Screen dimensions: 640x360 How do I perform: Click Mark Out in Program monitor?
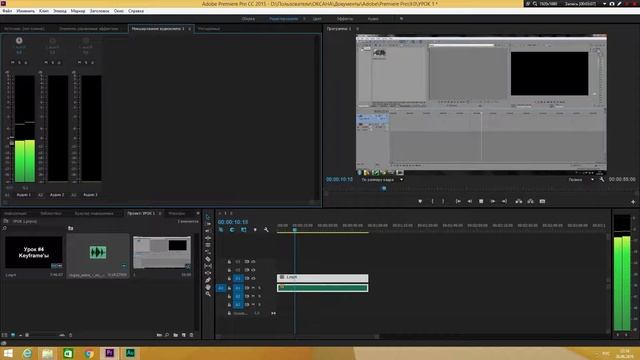(444, 201)
